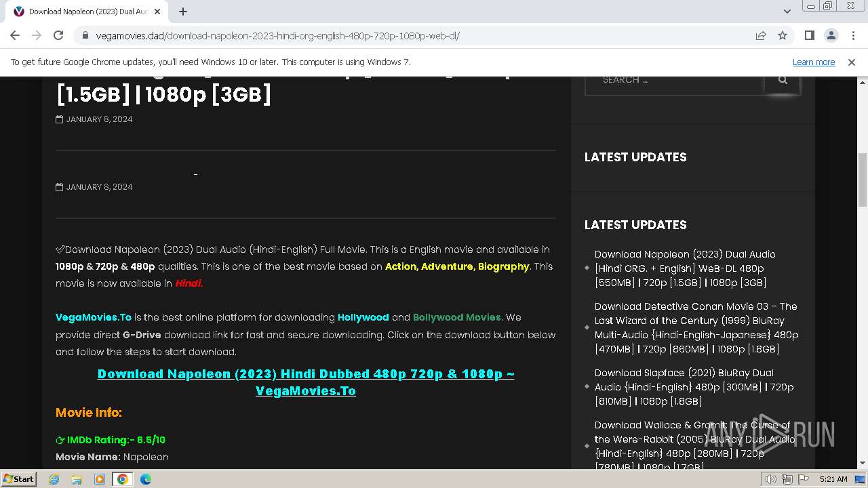The height and width of the screenshot is (488, 868).
Task: Open a new browser tab
Action: 183,12
